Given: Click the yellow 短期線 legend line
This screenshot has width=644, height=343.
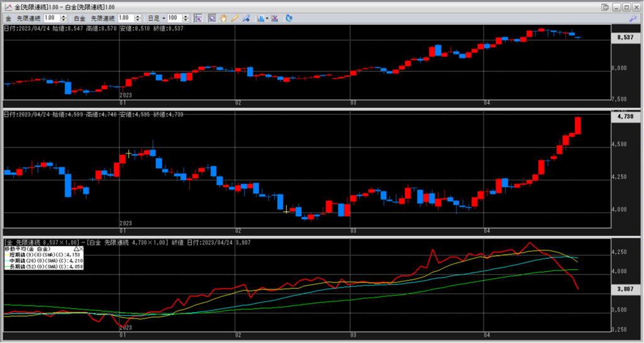Looking at the screenshot, I should 7,255.
